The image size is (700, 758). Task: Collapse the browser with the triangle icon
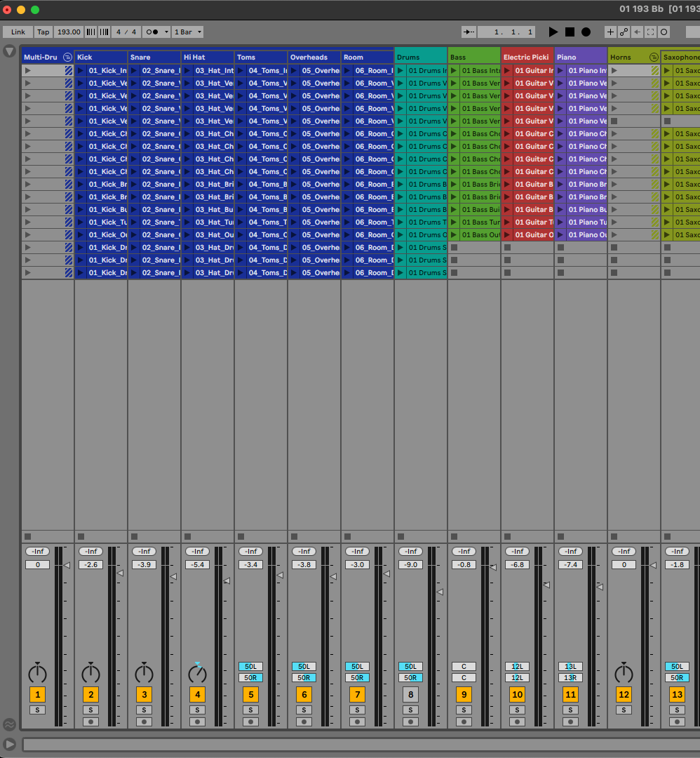click(x=9, y=51)
